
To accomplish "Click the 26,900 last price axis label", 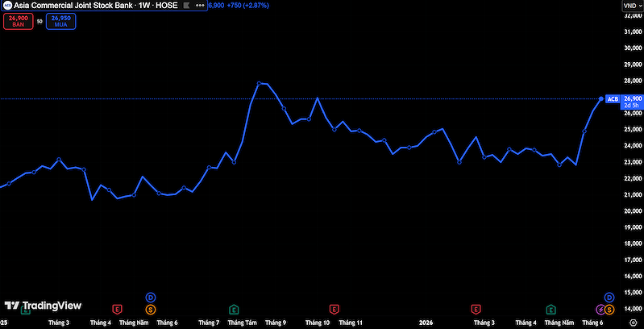I will pyautogui.click(x=633, y=98).
